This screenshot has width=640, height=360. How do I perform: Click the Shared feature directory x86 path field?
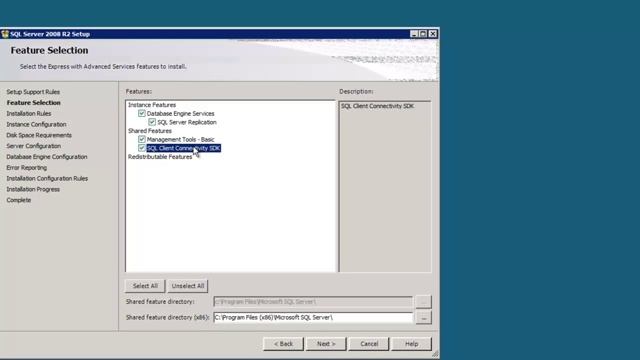(313, 317)
